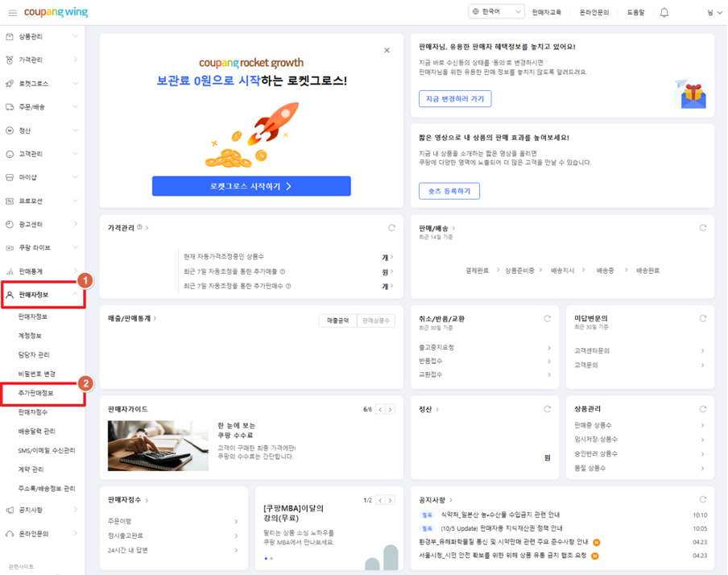The image size is (728, 575).
Task: Expand the 고객관리 sidebar menu
Action: tap(75, 154)
